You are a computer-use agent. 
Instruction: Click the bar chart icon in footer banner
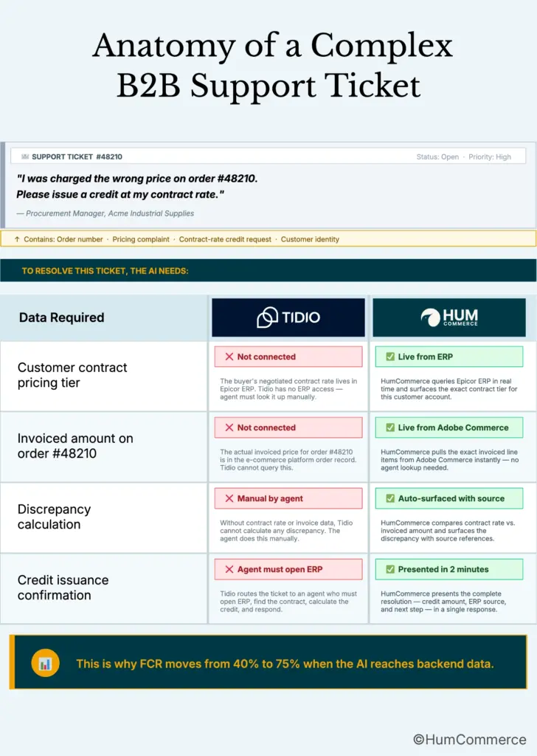[45, 664]
